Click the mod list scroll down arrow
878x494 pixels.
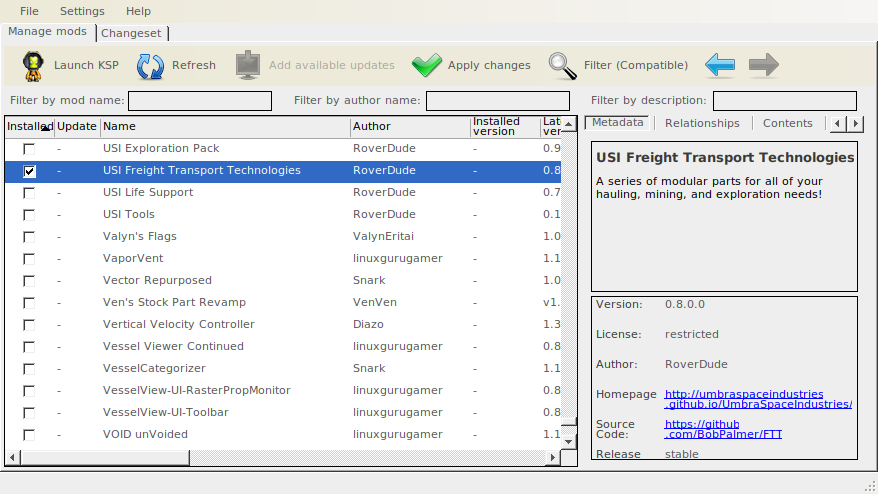pos(568,441)
